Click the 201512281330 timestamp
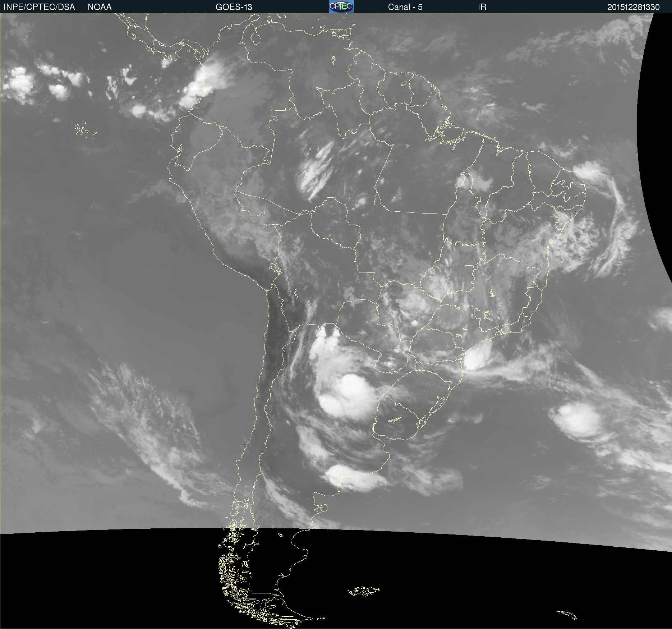672x629 pixels. (x=633, y=7)
